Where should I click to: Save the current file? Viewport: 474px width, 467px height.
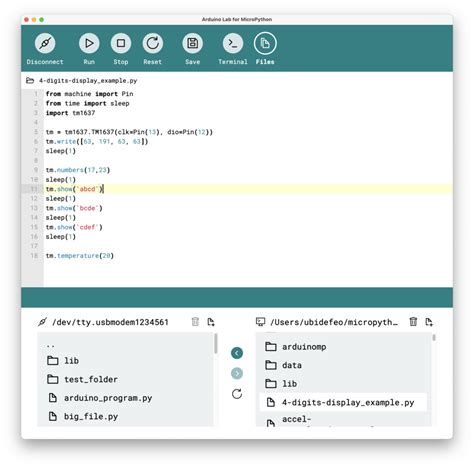click(x=193, y=43)
